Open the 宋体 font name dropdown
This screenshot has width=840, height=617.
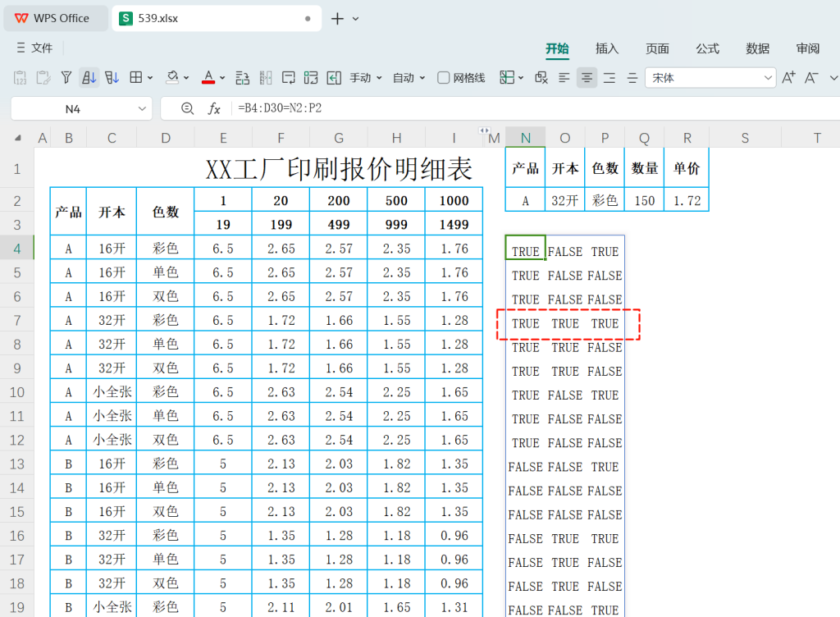click(768, 78)
